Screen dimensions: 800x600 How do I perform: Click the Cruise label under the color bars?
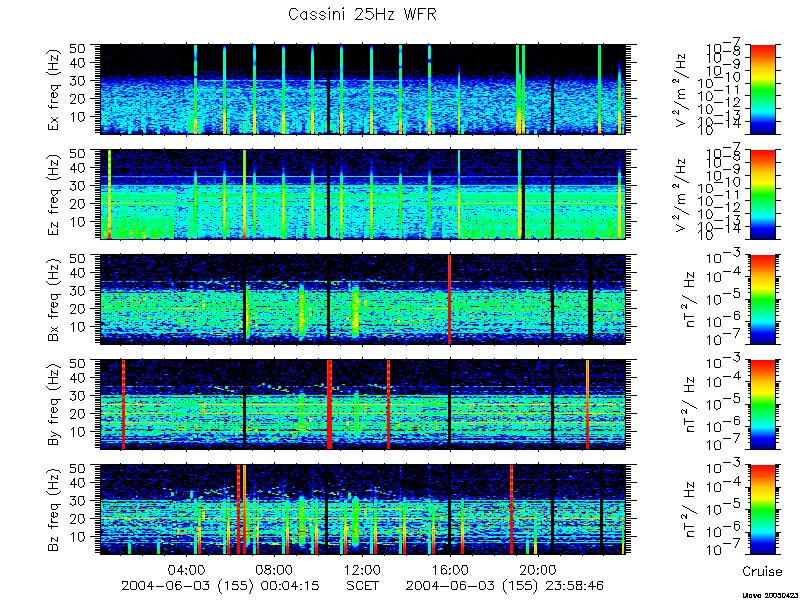762,571
